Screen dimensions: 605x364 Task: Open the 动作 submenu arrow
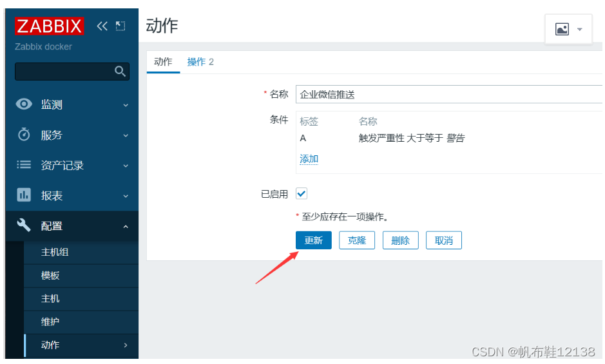[x=126, y=345]
